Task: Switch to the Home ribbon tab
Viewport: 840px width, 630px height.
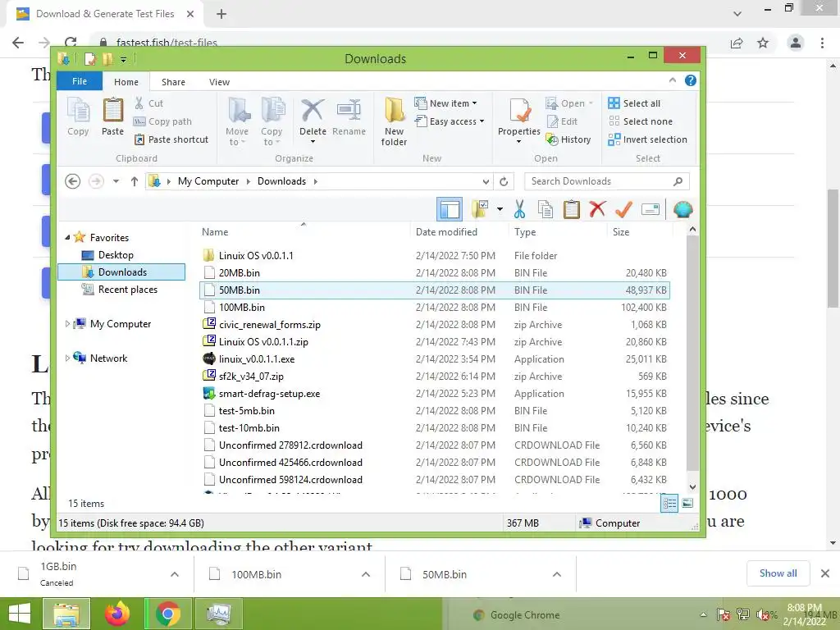Action: click(x=126, y=82)
